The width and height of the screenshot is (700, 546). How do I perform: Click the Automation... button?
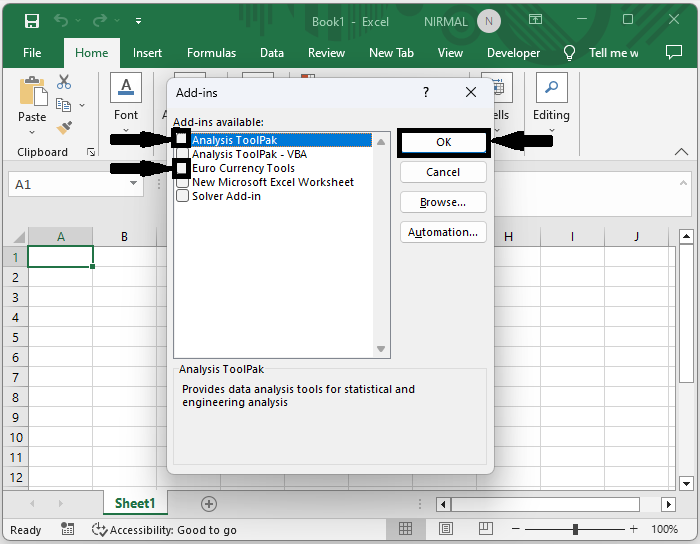[x=443, y=232]
